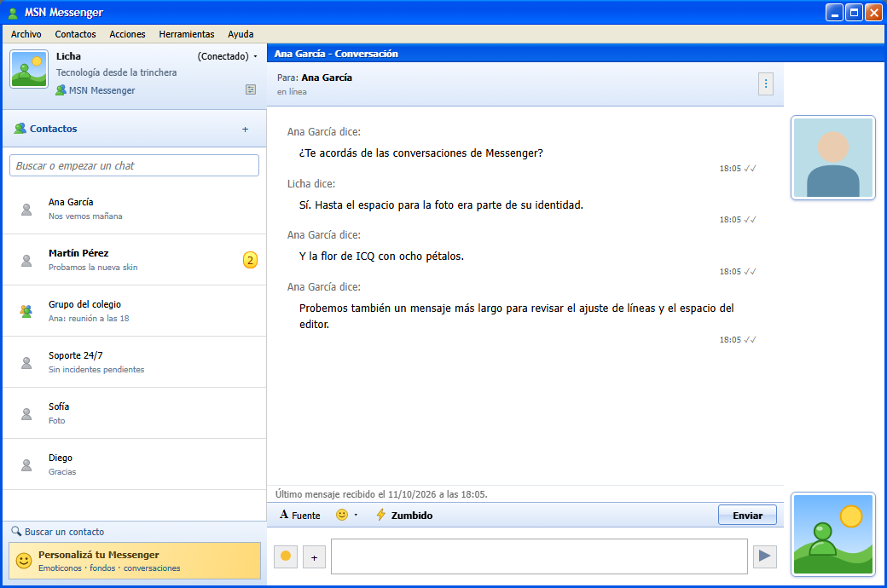Click the yellow circle button by the message box
Viewport: 887px width, 588px height.
click(x=286, y=556)
